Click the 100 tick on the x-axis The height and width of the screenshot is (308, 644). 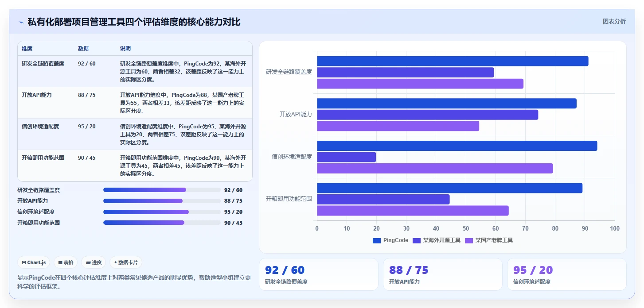tap(615, 228)
